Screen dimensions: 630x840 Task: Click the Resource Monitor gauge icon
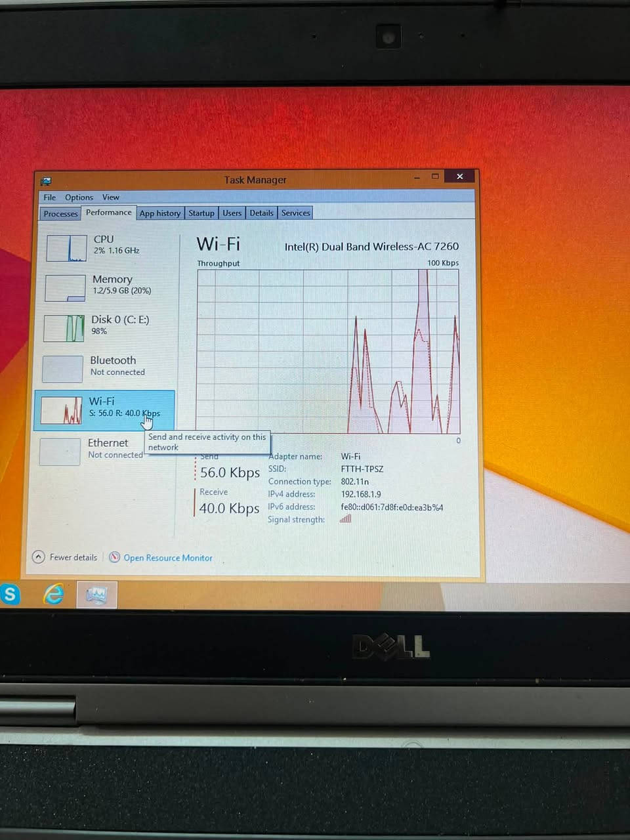tap(114, 557)
